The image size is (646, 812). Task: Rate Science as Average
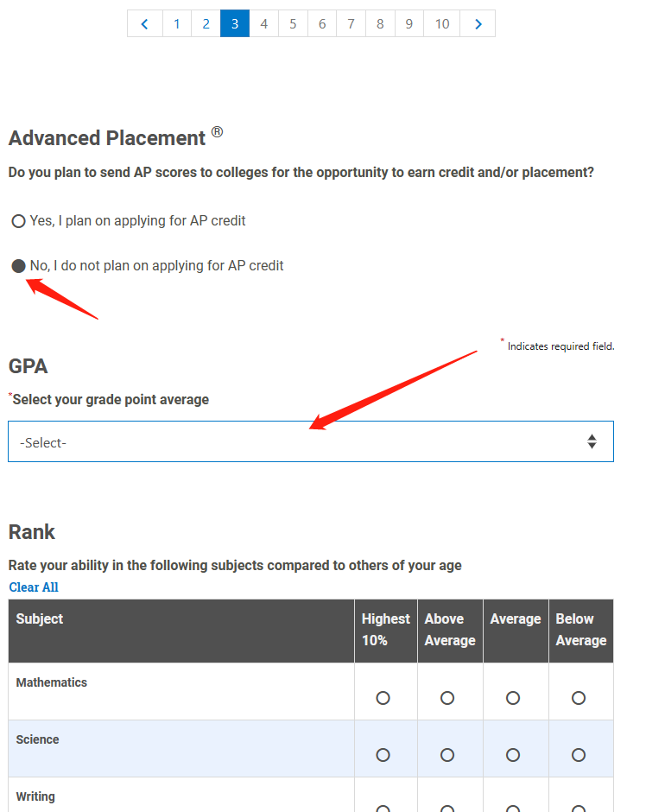(x=513, y=755)
